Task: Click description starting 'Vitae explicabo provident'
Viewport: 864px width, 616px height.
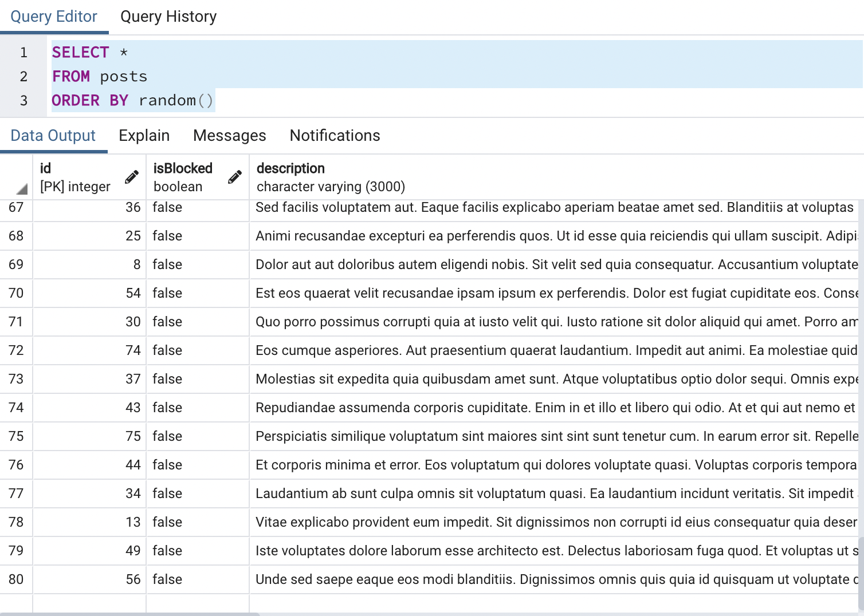Action: pos(553,522)
